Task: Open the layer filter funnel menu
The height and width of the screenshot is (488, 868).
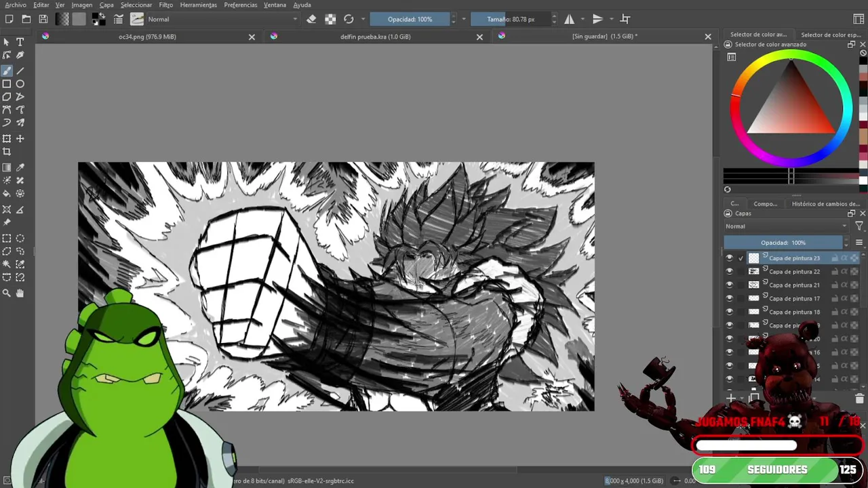Action: point(859,226)
